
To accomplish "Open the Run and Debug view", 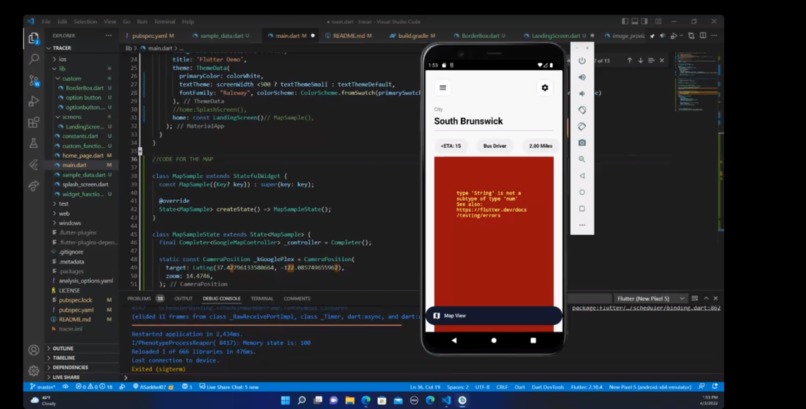I will click(34, 101).
